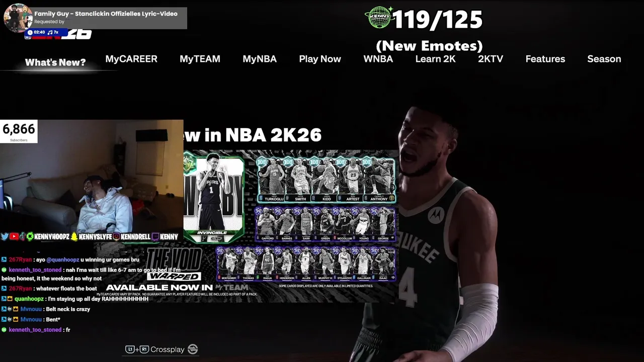The image size is (644, 362).
Task: Select the Isaac 99 card
Action: tap(385, 263)
